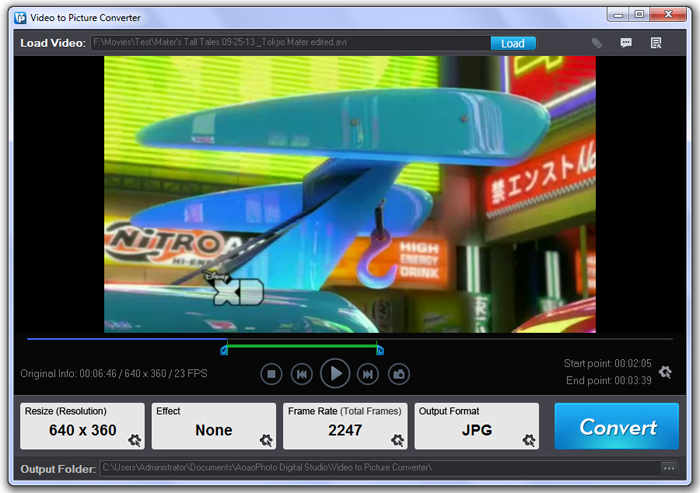Viewport: 700px width, 493px height.
Task: Take a snapshot with camera icon
Action: [x=399, y=374]
